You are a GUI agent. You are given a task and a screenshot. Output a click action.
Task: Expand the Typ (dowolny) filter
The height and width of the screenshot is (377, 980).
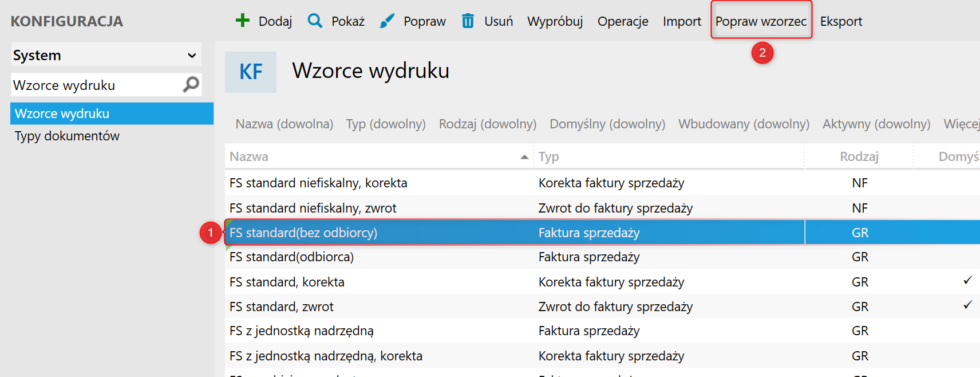pos(386,124)
